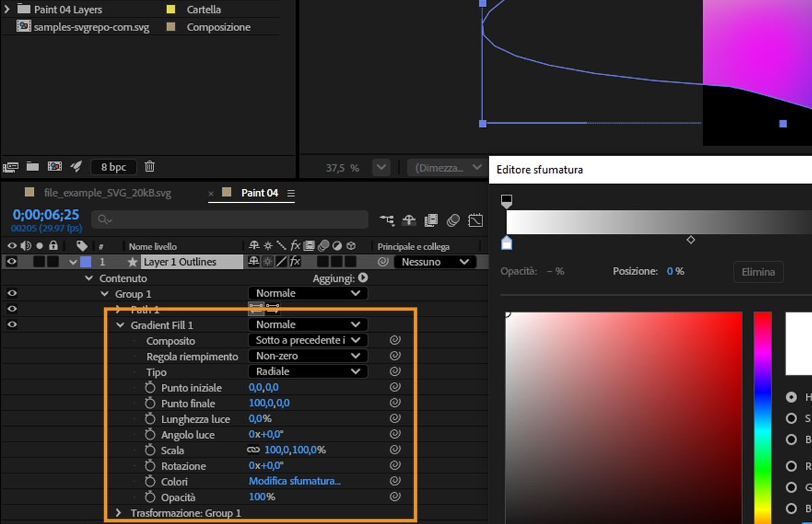Screen dimensions: 812x524
Task: Select the R radio button in gradient editor
Action: [791, 466]
